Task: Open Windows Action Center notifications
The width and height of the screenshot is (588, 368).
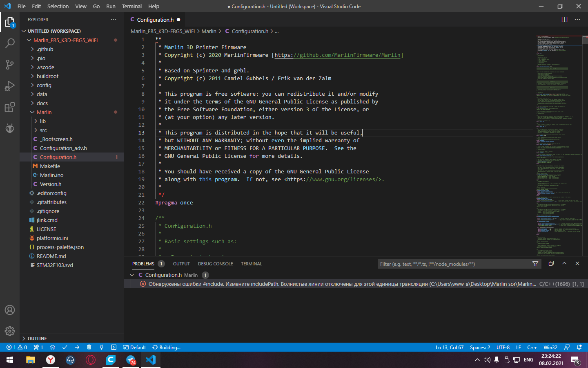Action: [x=575, y=360]
